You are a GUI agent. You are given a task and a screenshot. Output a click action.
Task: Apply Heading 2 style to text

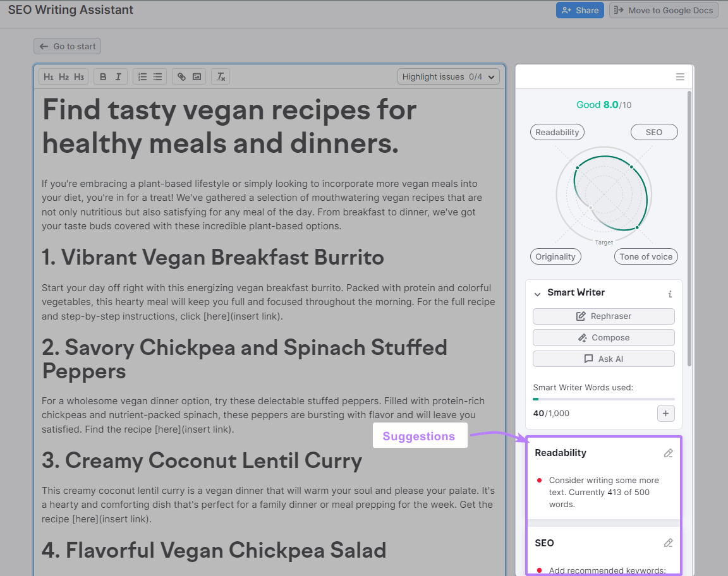click(63, 76)
